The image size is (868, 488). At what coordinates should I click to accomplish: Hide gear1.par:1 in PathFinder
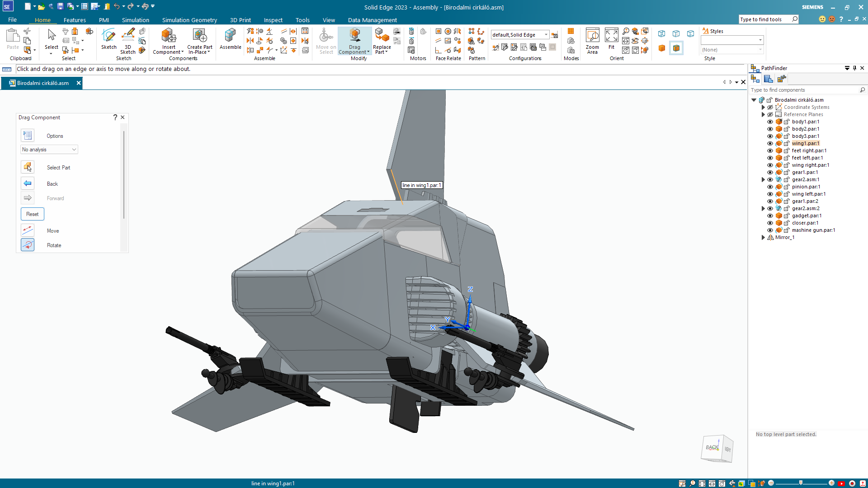click(x=770, y=172)
